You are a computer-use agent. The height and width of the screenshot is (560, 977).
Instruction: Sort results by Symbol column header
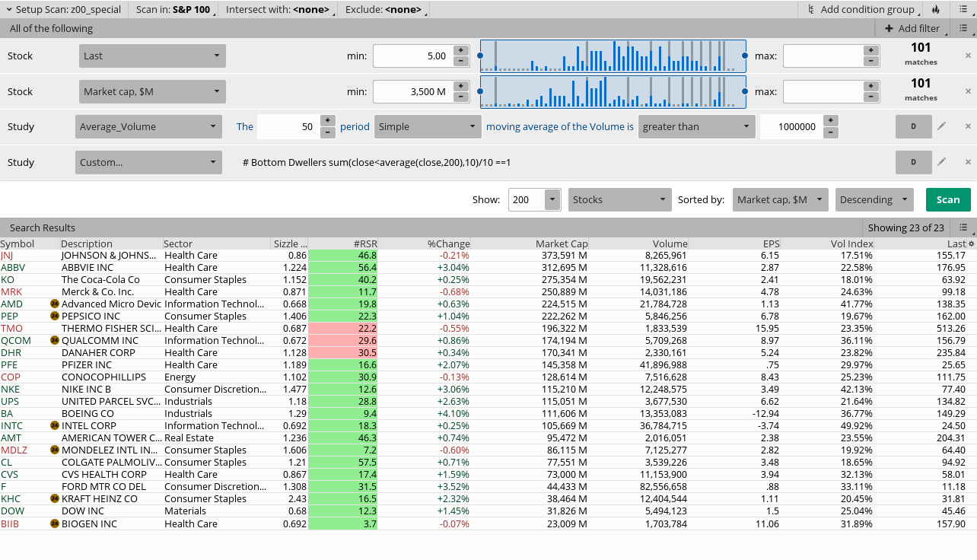click(30, 243)
